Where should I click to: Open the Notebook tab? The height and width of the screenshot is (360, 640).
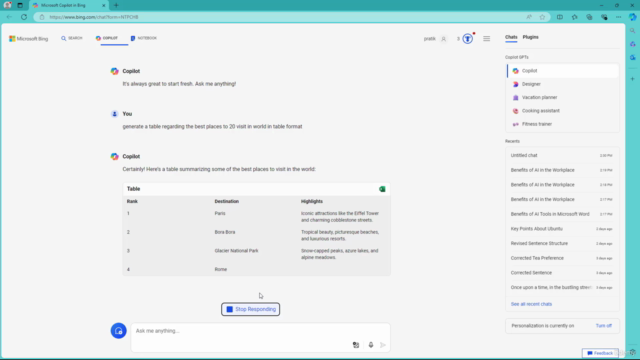144,38
